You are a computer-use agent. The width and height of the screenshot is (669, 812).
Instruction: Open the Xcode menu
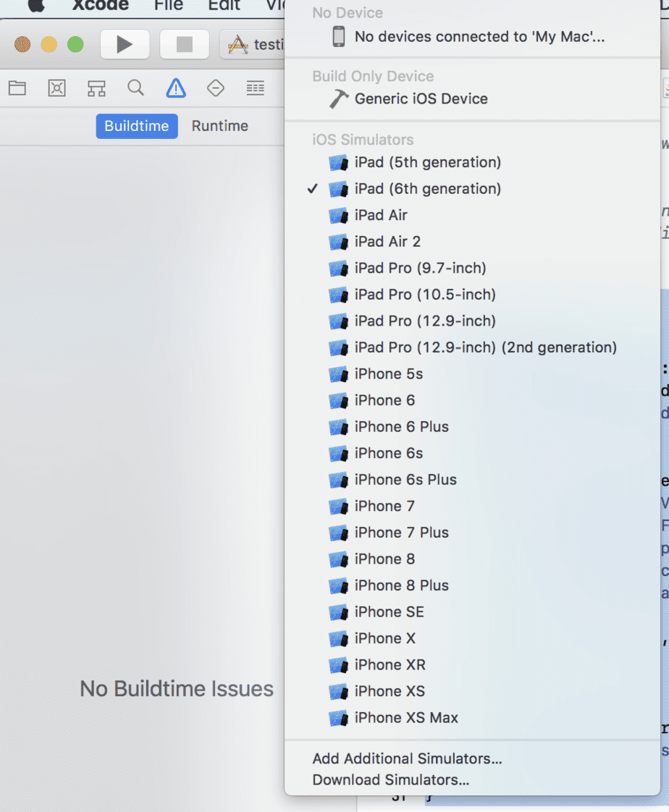[x=101, y=5]
